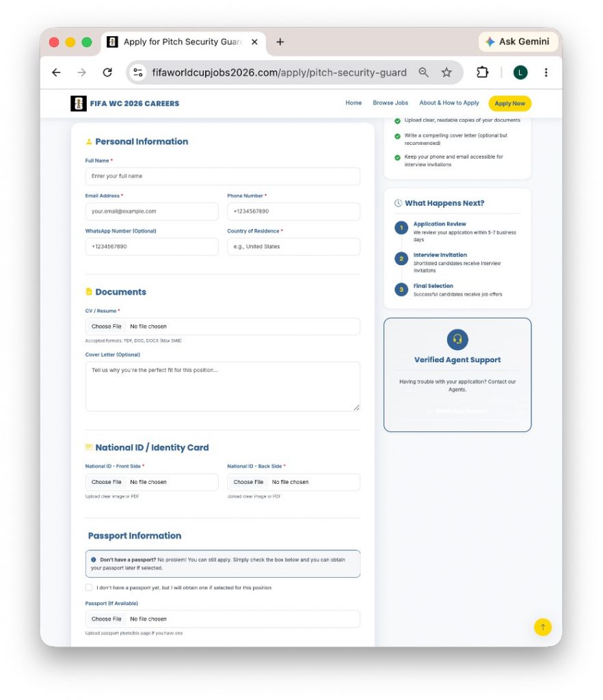Screen dimensions: 603x700
Task: Click the FIFA WC 2026 Careers logo
Action: pyautogui.click(x=124, y=104)
